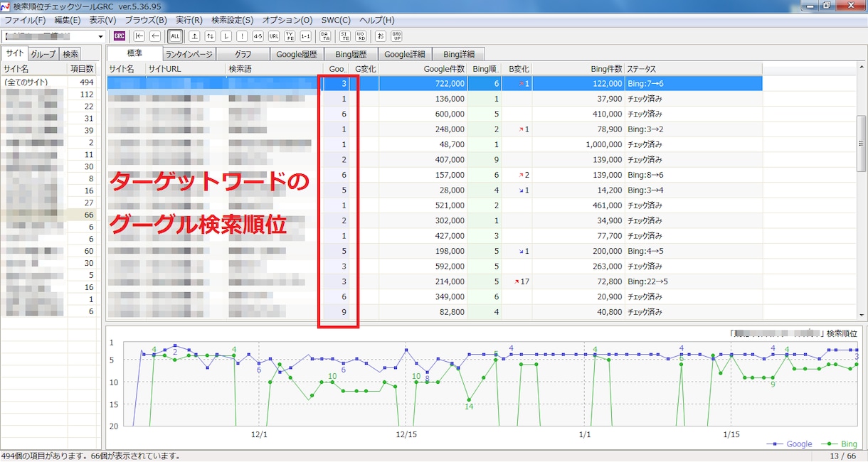Click the results table scroll-up arrow
The width and height of the screenshot is (868, 462).
[862, 69]
